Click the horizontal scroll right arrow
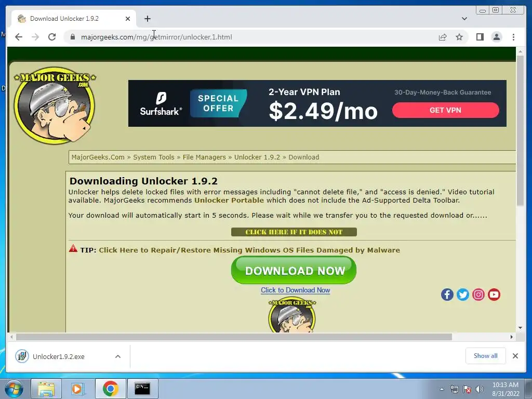This screenshot has width=532, height=399. point(512,337)
